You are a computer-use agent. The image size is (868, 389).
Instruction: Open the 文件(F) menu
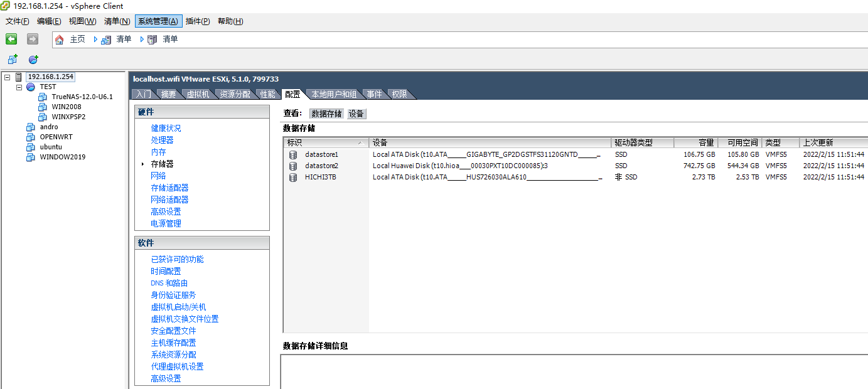(x=18, y=21)
